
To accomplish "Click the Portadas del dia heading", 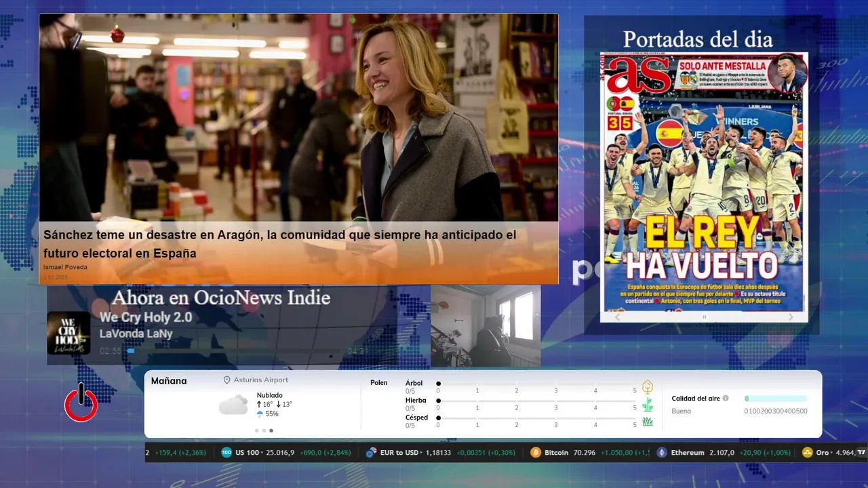I will pyautogui.click(x=698, y=39).
